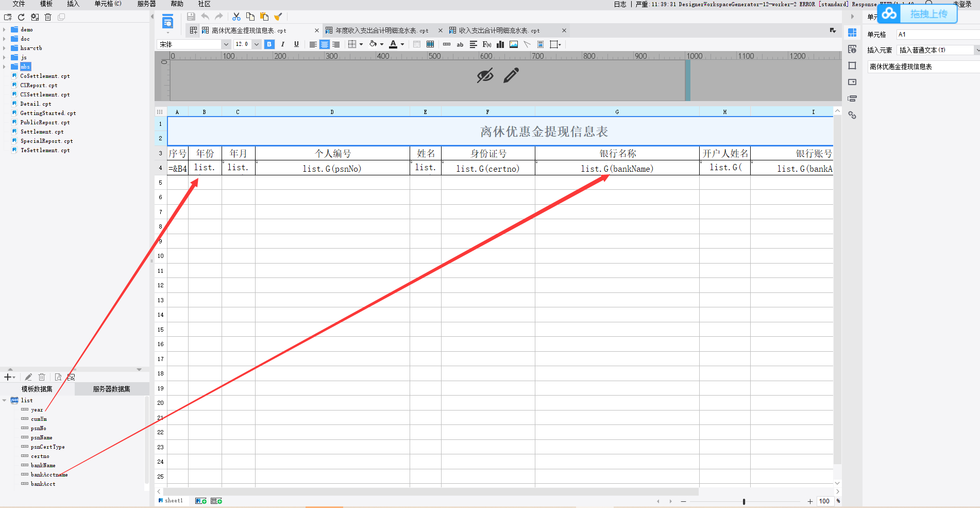Add a dataset with the plus button
This screenshot has height=508, width=980.
point(8,377)
